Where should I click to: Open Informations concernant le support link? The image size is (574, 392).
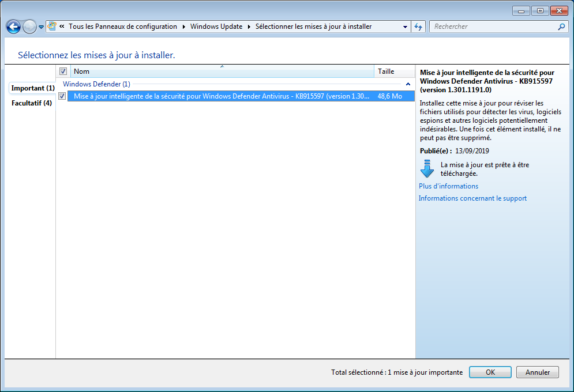(472, 198)
